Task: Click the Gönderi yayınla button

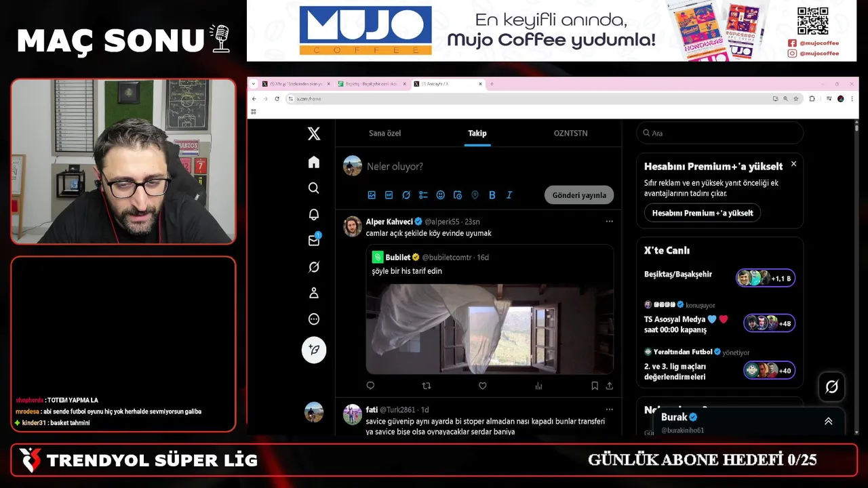Action: [x=579, y=195]
